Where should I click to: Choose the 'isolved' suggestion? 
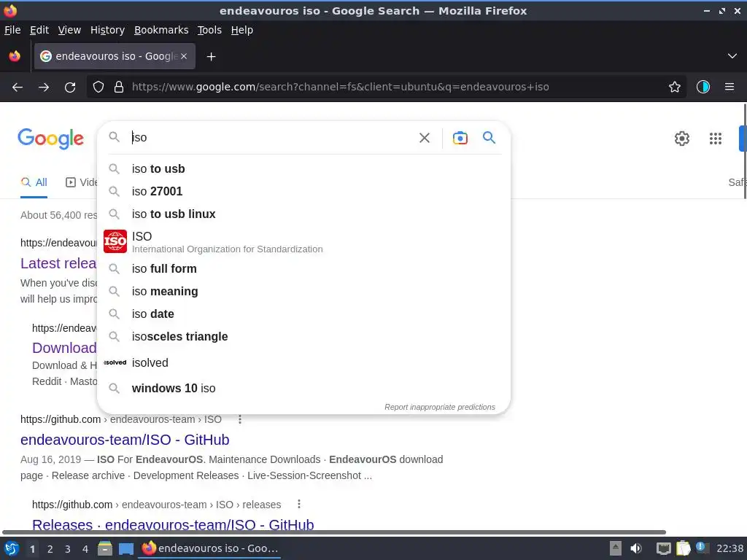pyautogui.click(x=304, y=363)
